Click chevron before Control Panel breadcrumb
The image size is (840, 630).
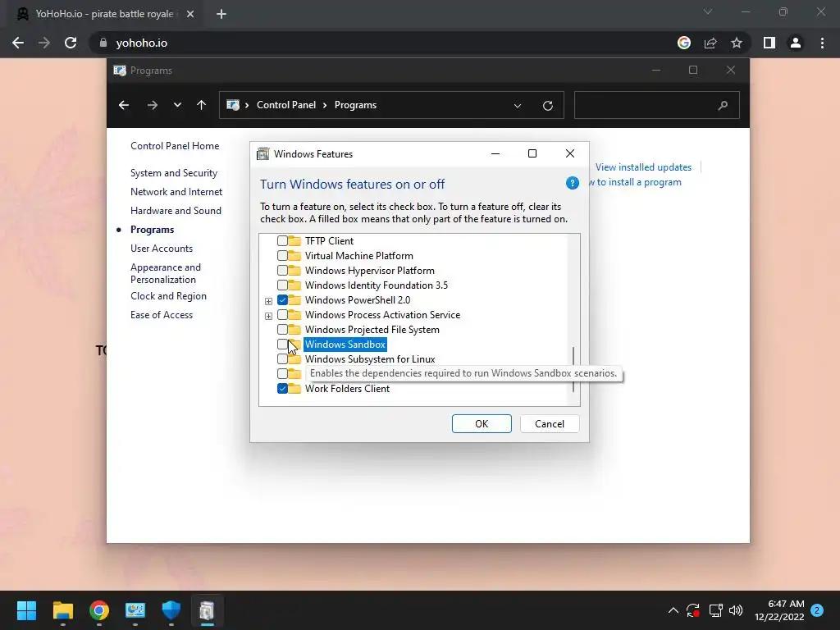(247, 105)
